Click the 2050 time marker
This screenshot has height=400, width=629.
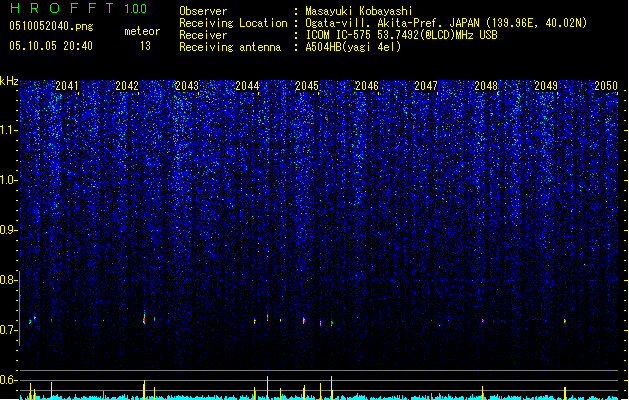click(606, 86)
